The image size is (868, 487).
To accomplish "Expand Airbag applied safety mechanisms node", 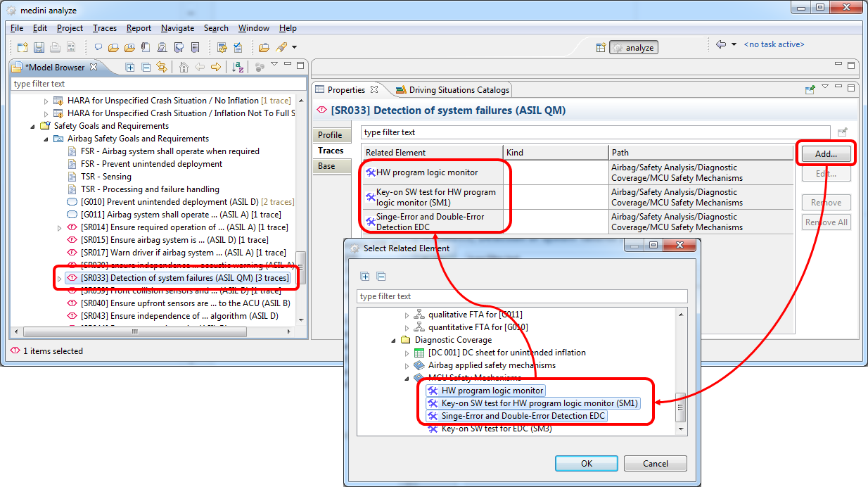I will point(407,365).
